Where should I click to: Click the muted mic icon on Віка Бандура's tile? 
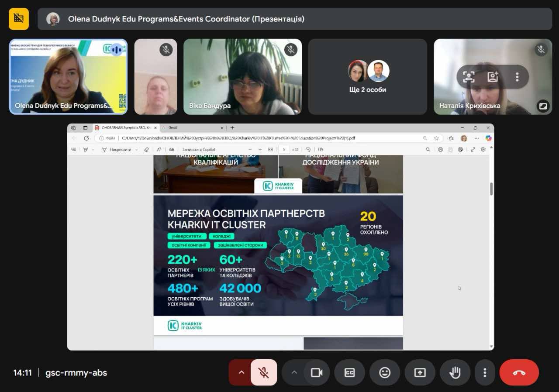[x=291, y=50]
